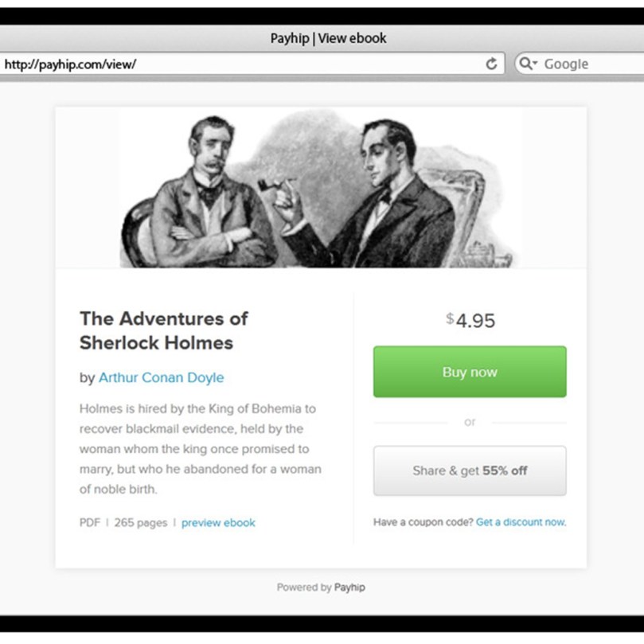644x644 pixels.
Task: Click the book description paragraph
Action: (x=201, y=449)
